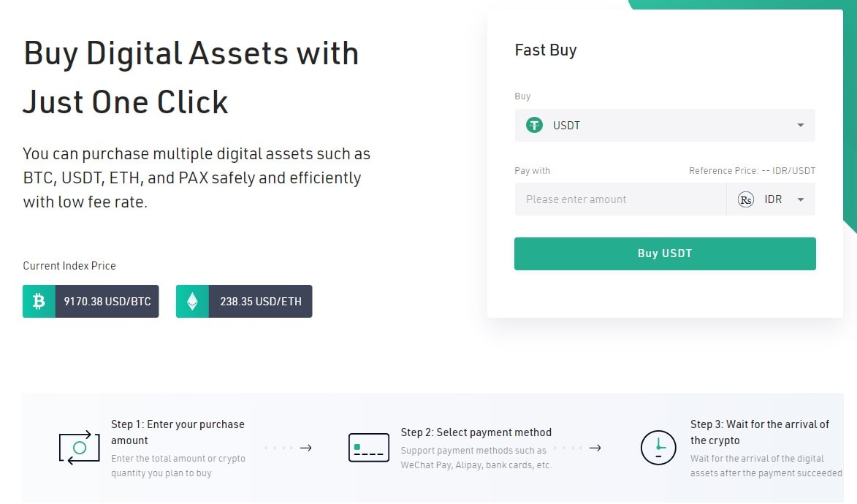Click the green Buy USDT button
This screenshot has width=857, height=504.
[x=665, y=253]
